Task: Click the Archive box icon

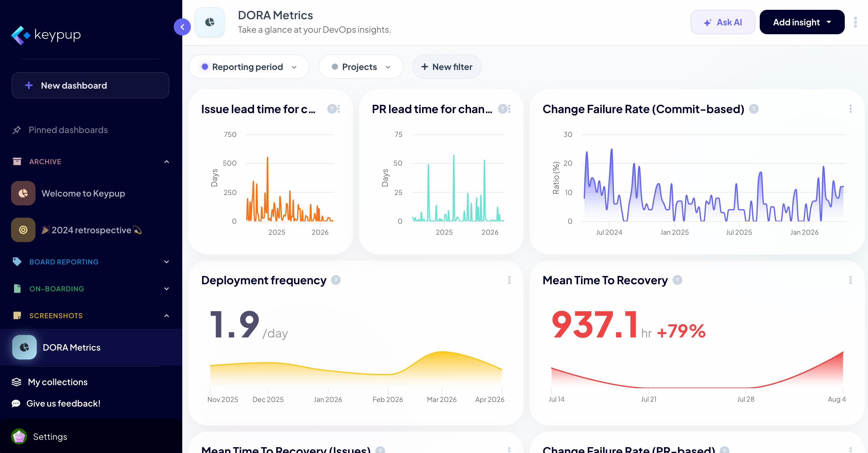Action: pos(17,162)
